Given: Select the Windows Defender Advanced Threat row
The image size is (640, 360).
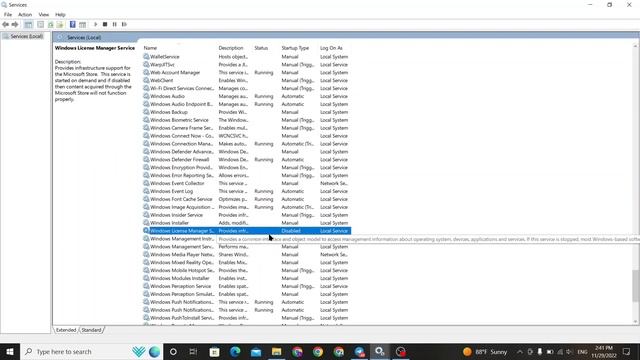Looking at the screenshot, I should pos(247,151).
